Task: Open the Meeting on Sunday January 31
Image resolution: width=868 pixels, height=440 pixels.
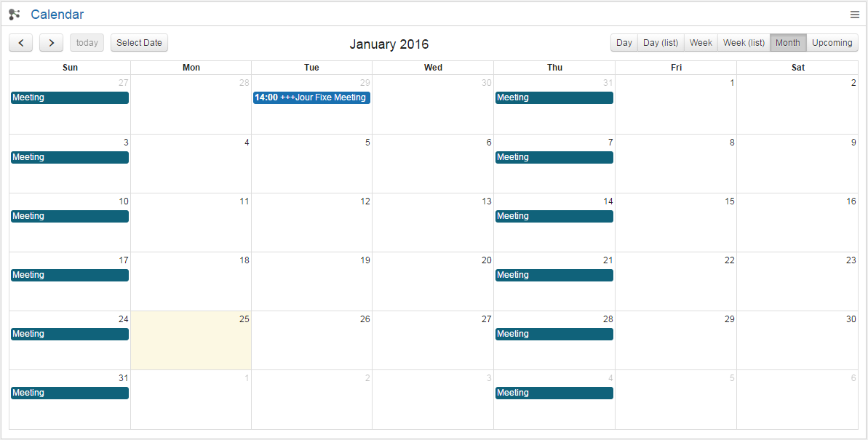Action: [69, 393]
